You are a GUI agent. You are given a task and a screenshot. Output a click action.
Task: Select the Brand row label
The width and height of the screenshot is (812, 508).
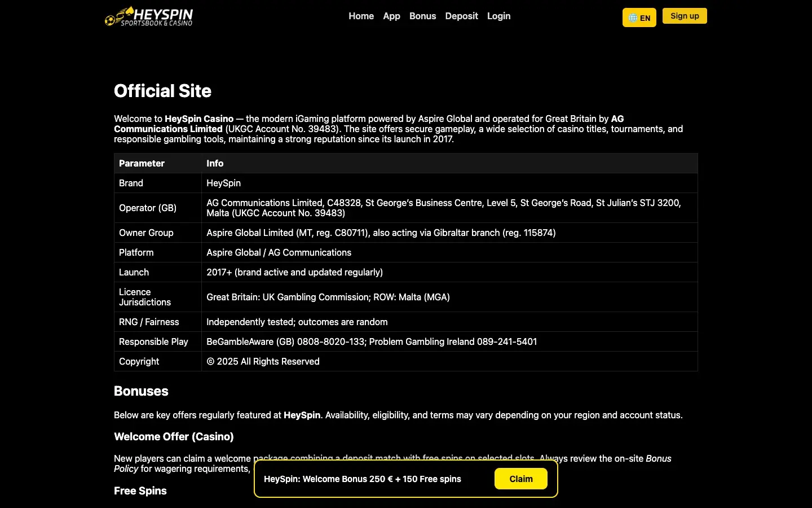pyautogui.click(x=158, y=183)
